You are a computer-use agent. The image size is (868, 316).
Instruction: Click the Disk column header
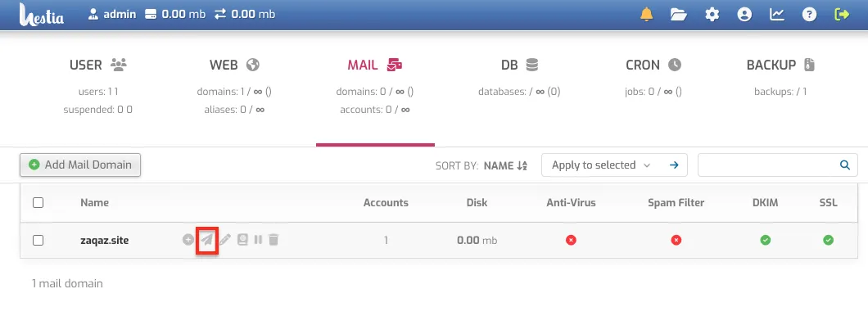477,202
